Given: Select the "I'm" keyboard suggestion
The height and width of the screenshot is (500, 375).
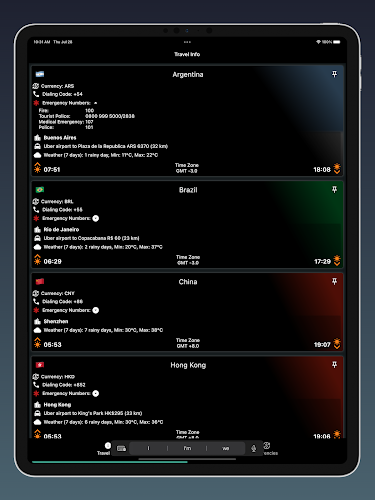Looking at the screenshot, I should [x=187, y=448].
